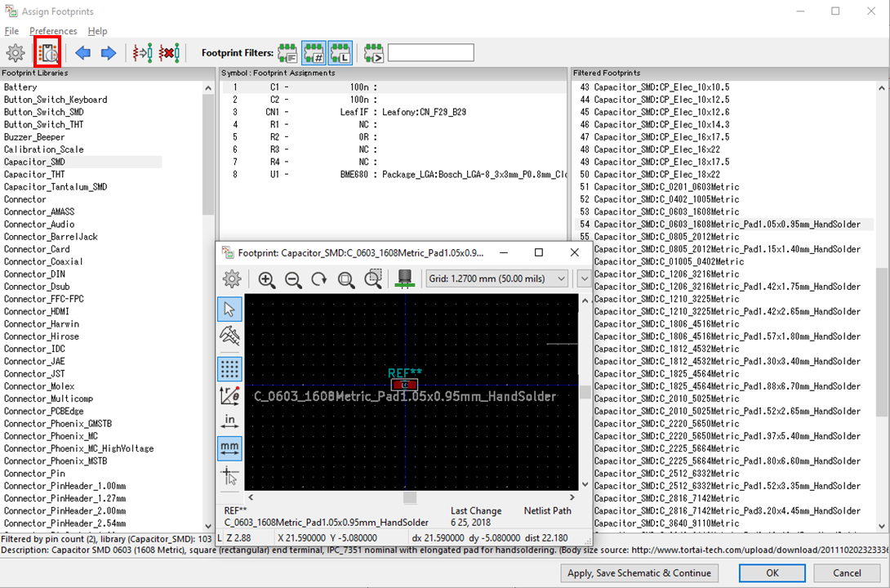
Task: Select Capacitor_Tantalum_SMD library
Action: click(x=56, y=187)
